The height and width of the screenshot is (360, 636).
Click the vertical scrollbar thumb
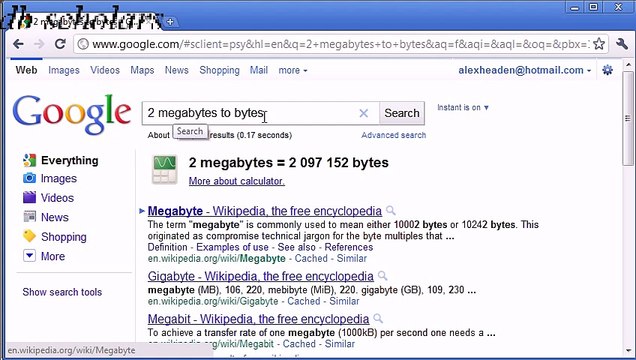(628, 118)
